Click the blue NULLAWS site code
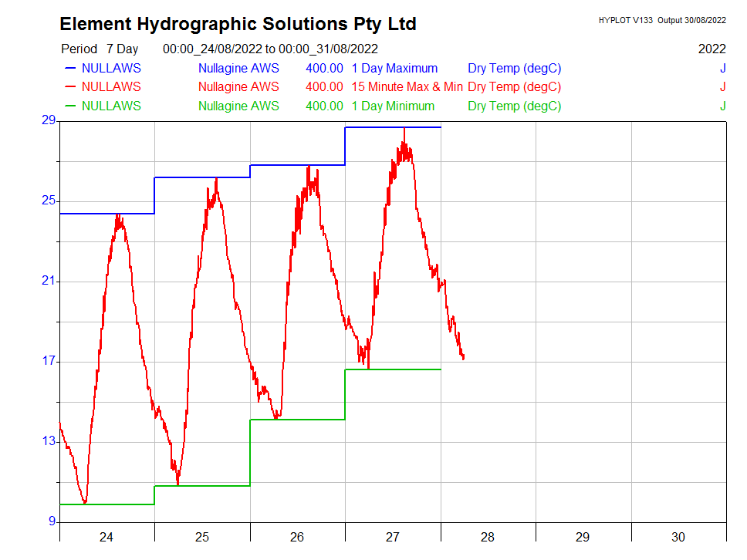The image size is (747, 560). (x=111, y=69)
